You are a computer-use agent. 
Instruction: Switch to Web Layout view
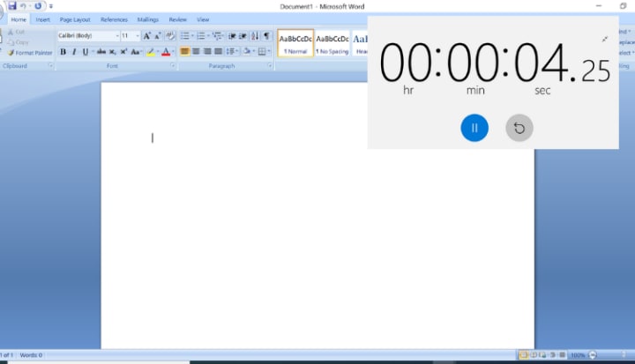pyautogui.click(x=542, y=355)
